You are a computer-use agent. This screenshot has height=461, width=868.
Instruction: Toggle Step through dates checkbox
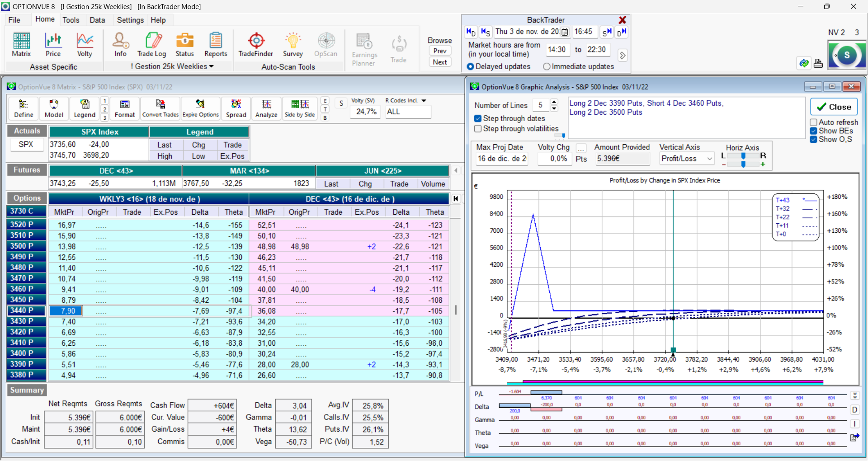coord(477,119)
